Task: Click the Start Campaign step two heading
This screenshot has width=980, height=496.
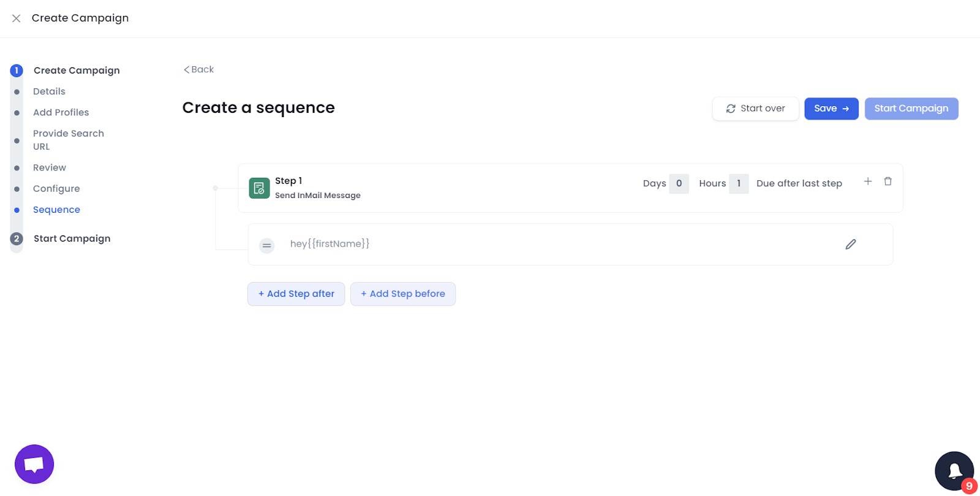Action: point(72,238)
